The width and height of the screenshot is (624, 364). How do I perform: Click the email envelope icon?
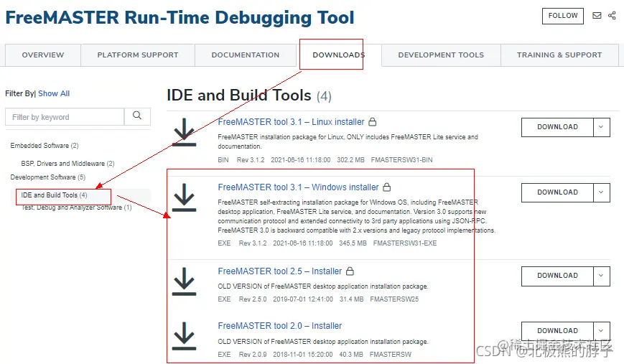coord(597,16)
